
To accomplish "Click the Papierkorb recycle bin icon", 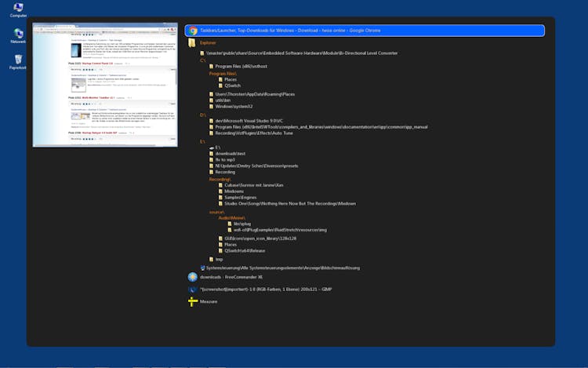I will 17,61.
